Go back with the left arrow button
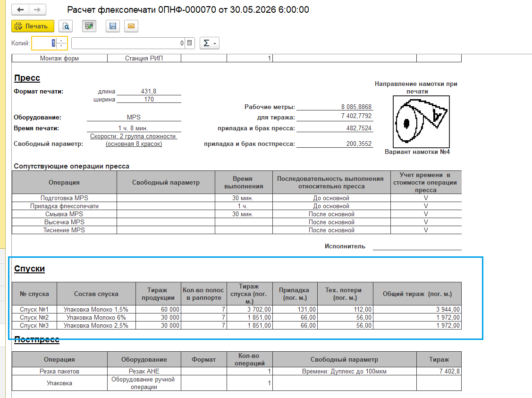Image resolution: width=532 pixels, height=398 pixels. click(x=20, y=9)
